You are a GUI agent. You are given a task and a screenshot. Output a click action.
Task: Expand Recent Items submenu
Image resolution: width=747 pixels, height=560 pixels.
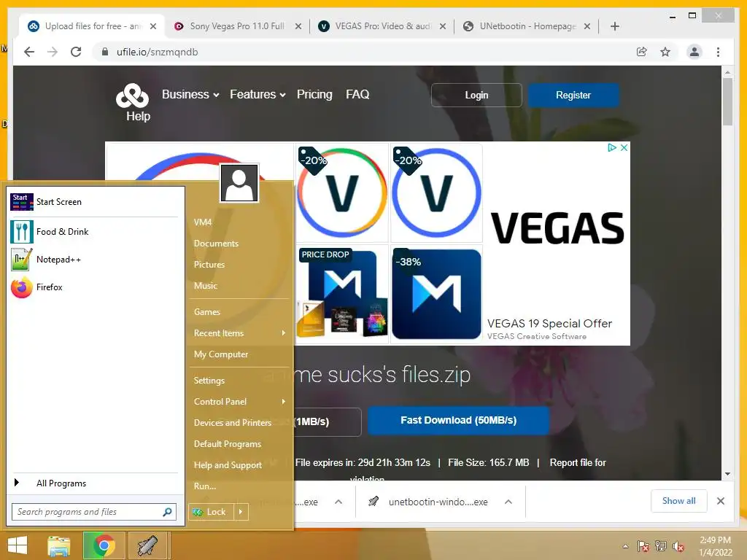pos(284,332)
